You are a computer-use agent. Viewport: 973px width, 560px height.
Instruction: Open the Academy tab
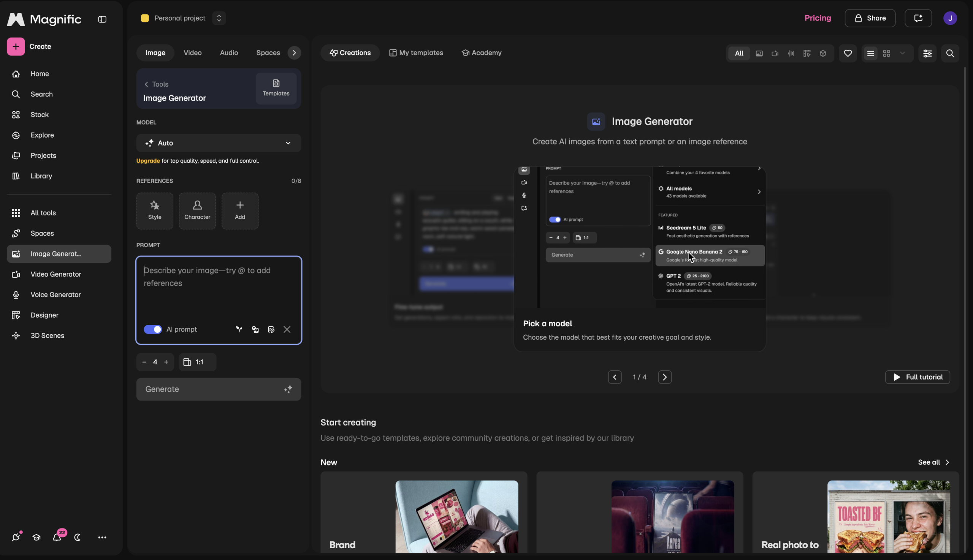tap(482, 53)
